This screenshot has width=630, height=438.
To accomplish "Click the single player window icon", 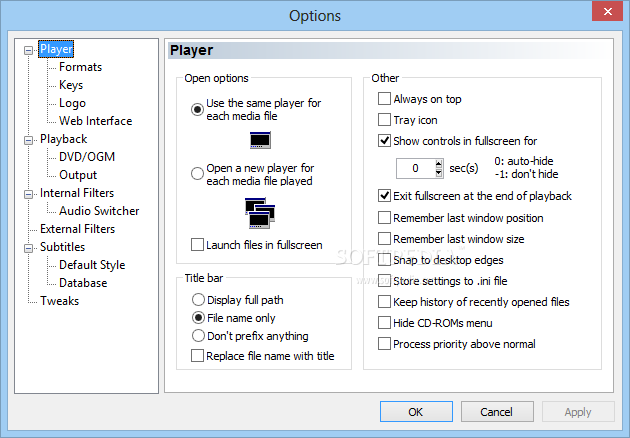I will coord(260,140).
